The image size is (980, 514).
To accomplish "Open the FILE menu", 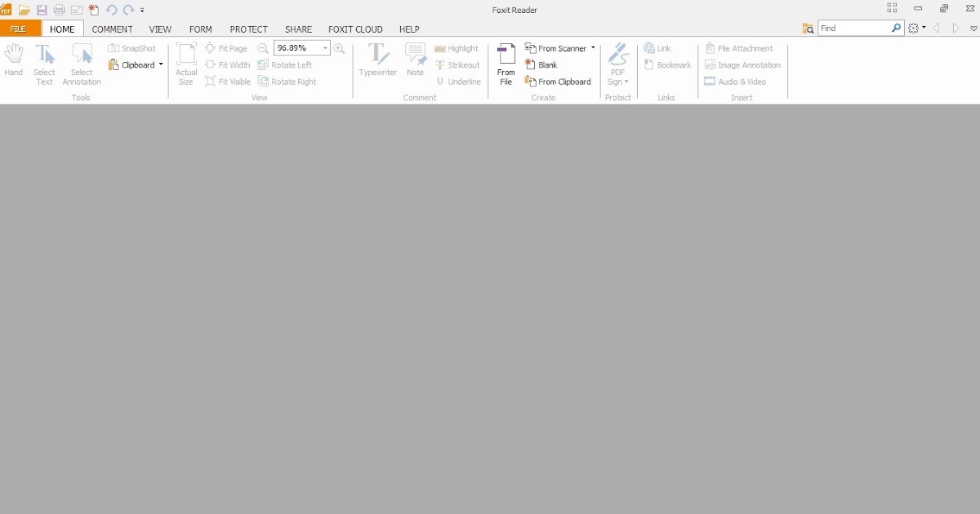I will [18, 29].
